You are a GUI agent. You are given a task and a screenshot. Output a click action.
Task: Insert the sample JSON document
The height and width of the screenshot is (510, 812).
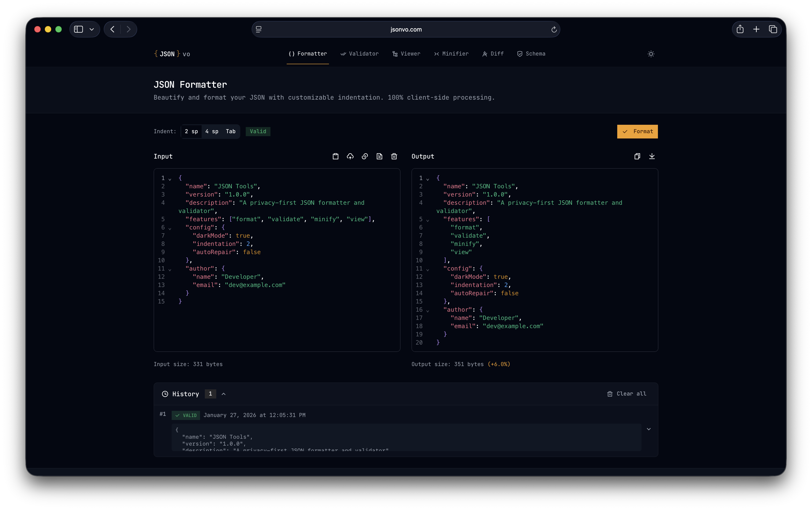tap(379, 156)
